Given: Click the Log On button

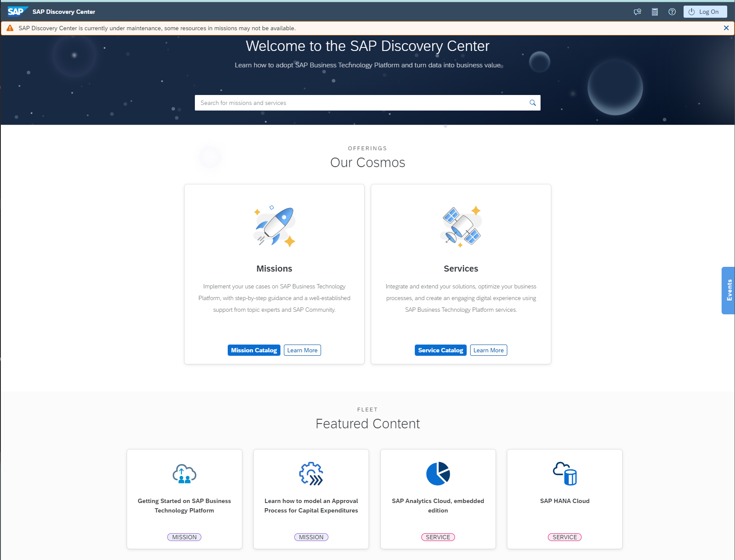Looking at the screenshot, I should click(x=705, y=12).
